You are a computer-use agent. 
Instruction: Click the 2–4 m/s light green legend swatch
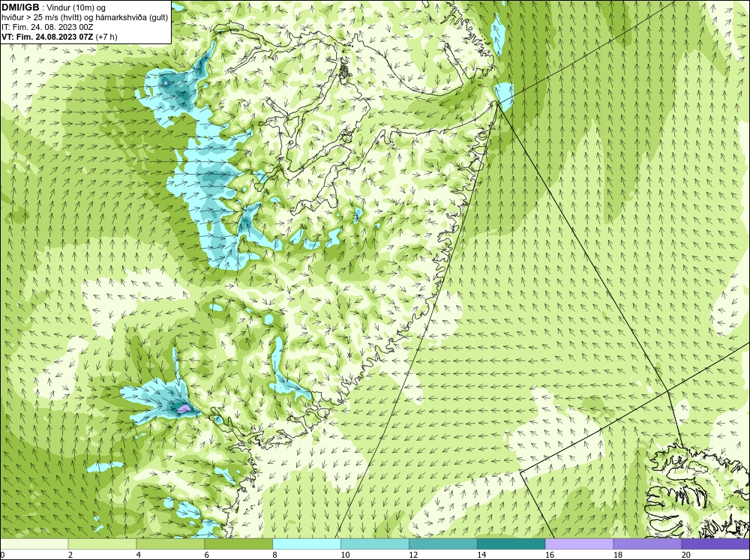coord(102,544)
